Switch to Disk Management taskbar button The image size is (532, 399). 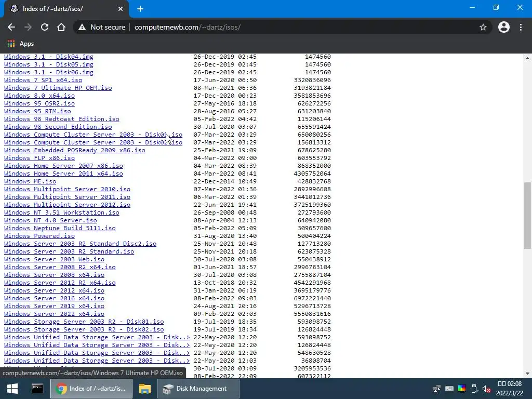click(x=198, y=389)
